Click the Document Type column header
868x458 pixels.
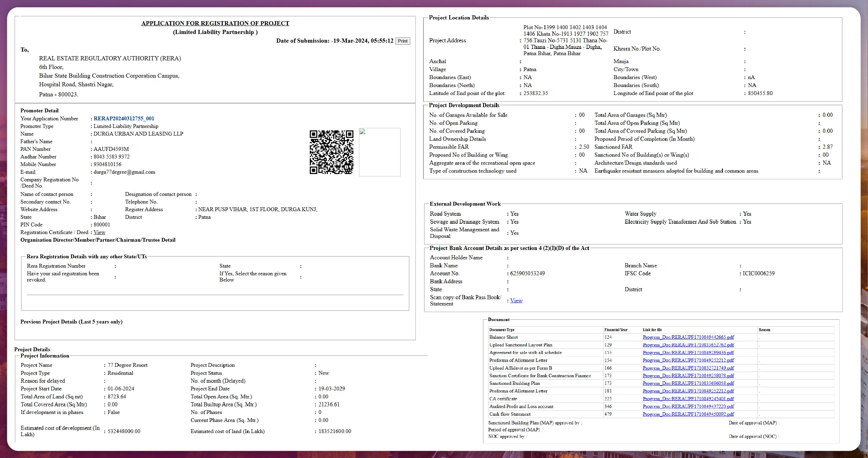501,330
